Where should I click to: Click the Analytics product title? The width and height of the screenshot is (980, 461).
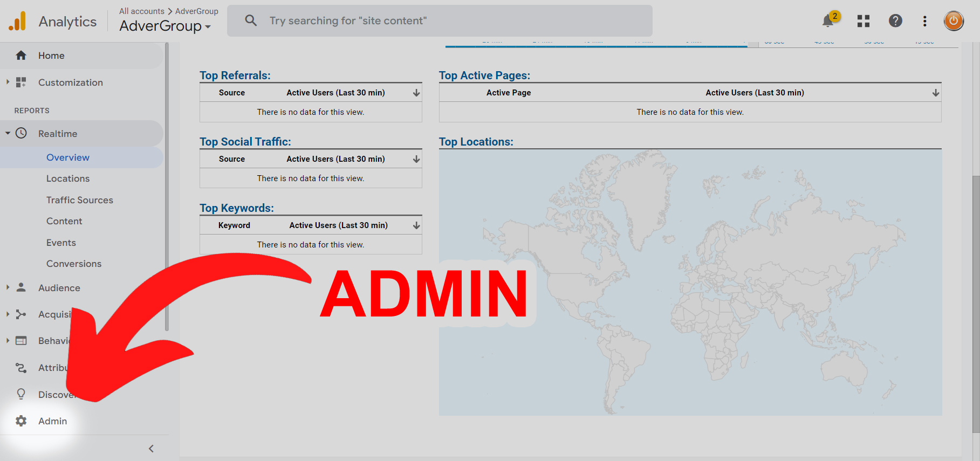(x=67, y=22)
